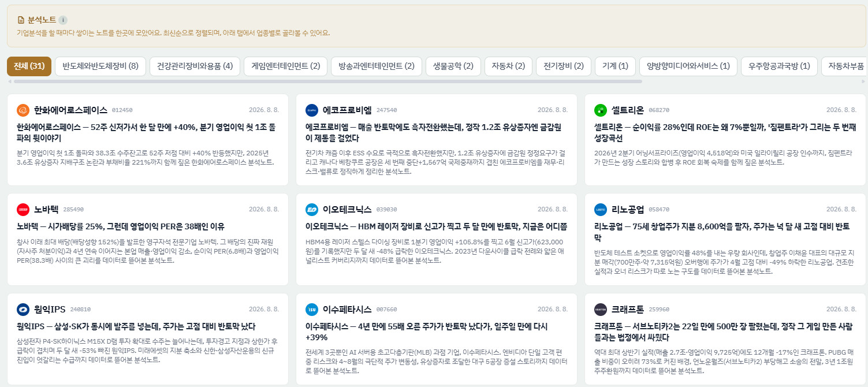Click stock code 012450

[x=122, y=110]
